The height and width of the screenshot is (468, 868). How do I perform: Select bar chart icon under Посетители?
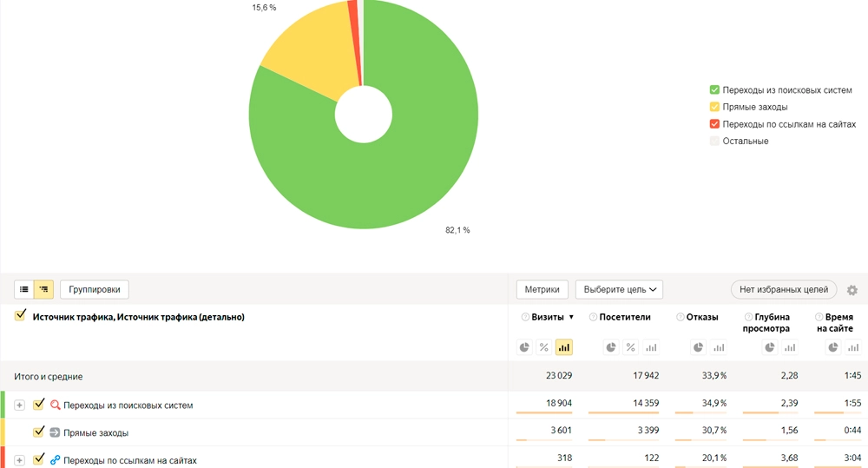[651, 347]
